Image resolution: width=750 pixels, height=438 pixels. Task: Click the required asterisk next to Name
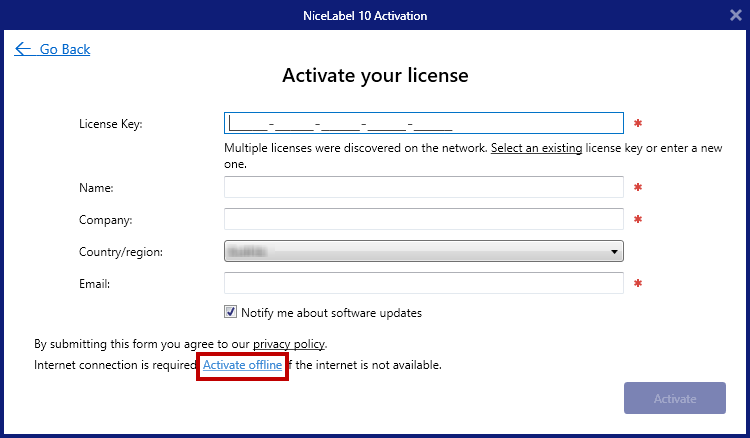coord(638,187)
